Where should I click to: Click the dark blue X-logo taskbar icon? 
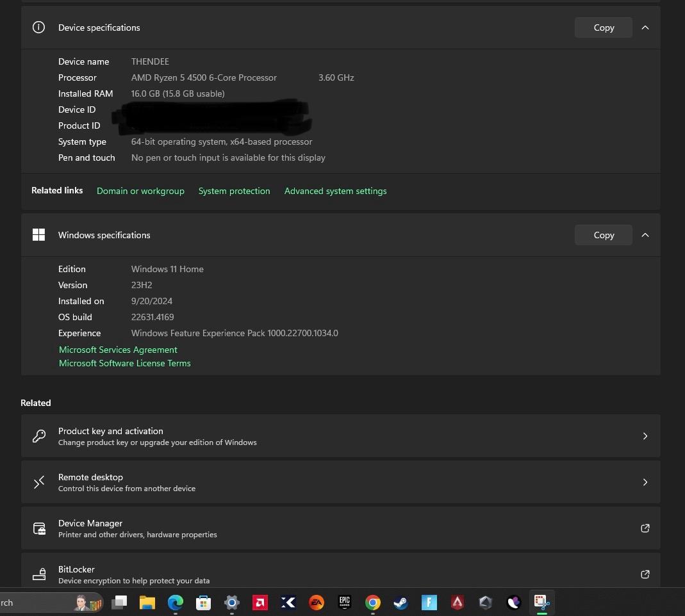point(288,603)
